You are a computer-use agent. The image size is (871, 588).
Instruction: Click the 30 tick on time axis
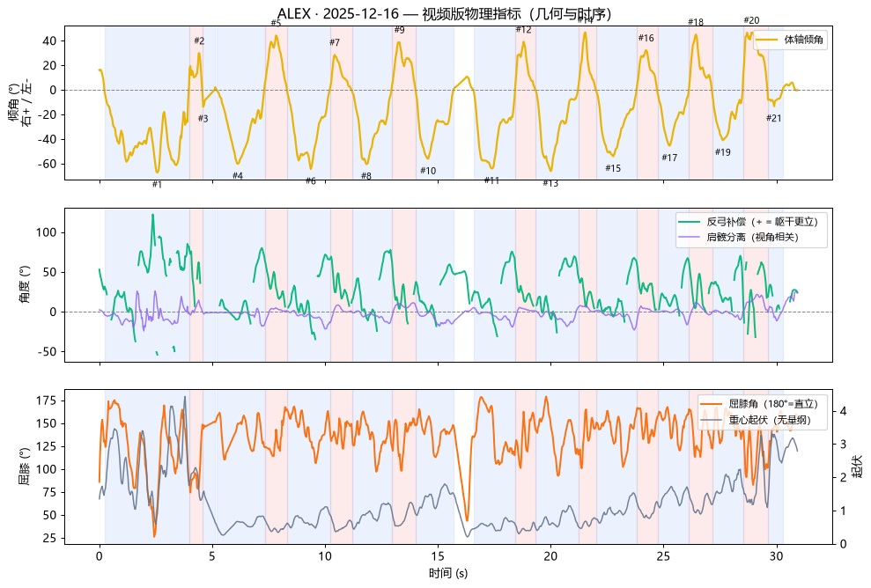pyautogui.click(x=777, y=555)
